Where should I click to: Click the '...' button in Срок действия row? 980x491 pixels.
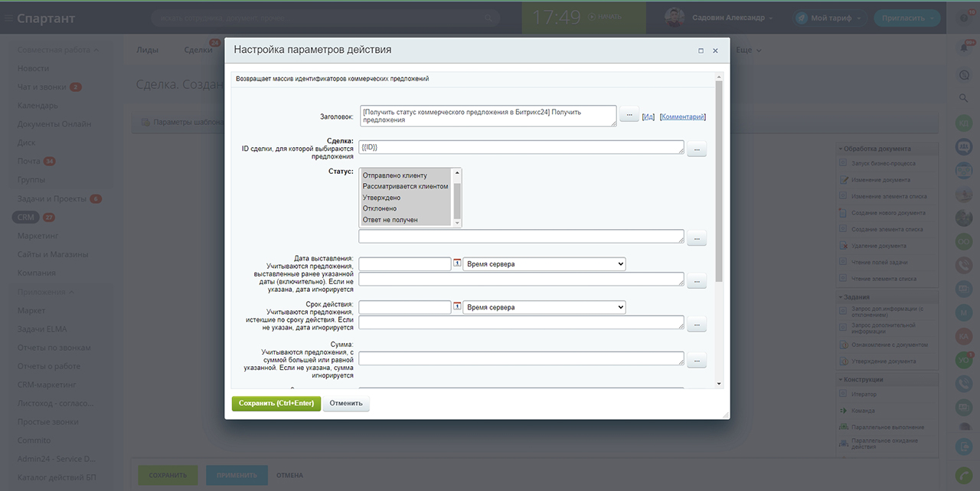[696, 325]
